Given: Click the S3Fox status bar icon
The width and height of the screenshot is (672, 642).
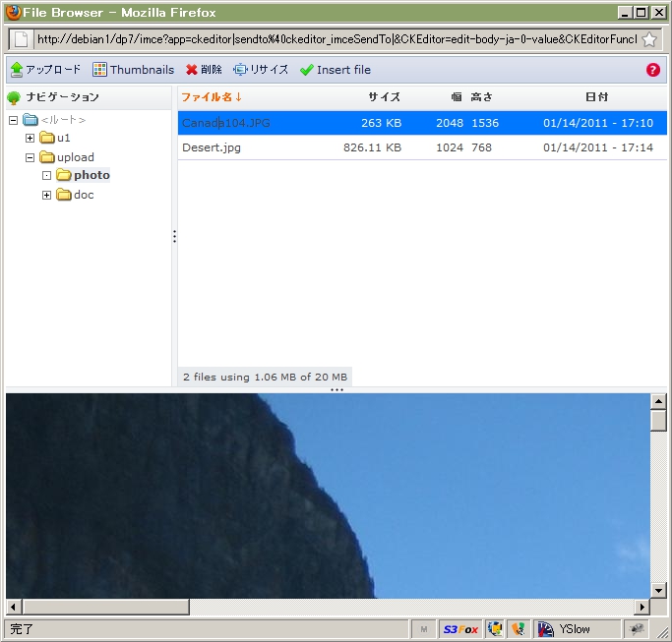Looking at the screenshot, I should [x=458, y=629].
